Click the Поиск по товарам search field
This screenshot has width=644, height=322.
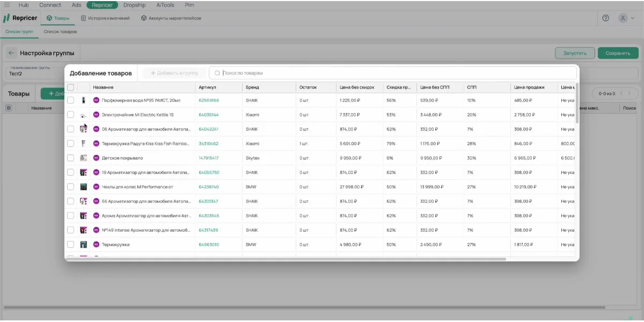(x=397, y=73)
